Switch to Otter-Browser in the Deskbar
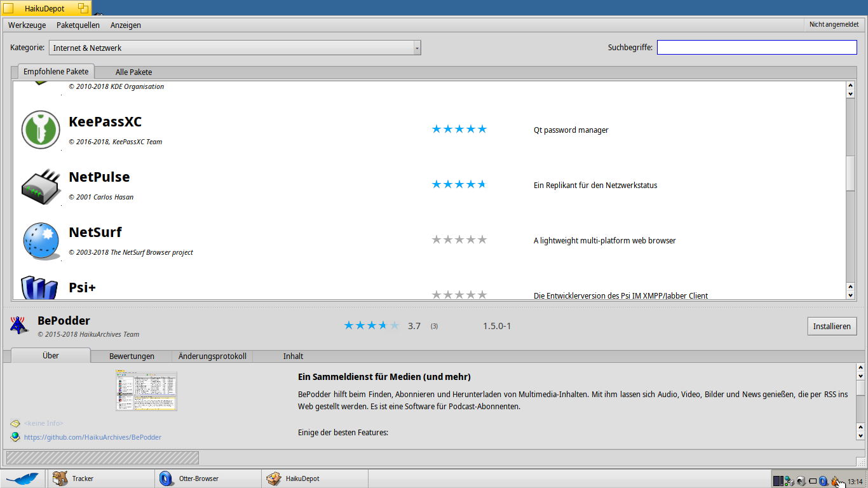 tap(208, 478)
